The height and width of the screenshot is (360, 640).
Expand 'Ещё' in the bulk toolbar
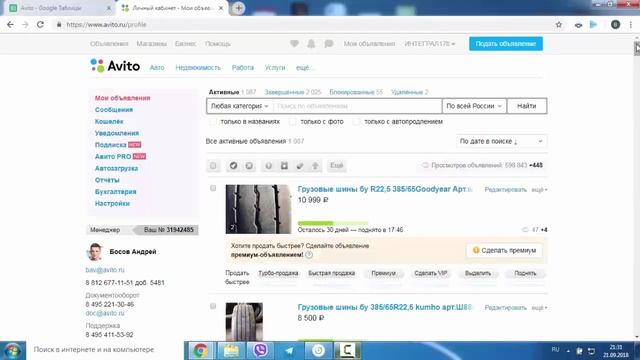pos(337,166)
